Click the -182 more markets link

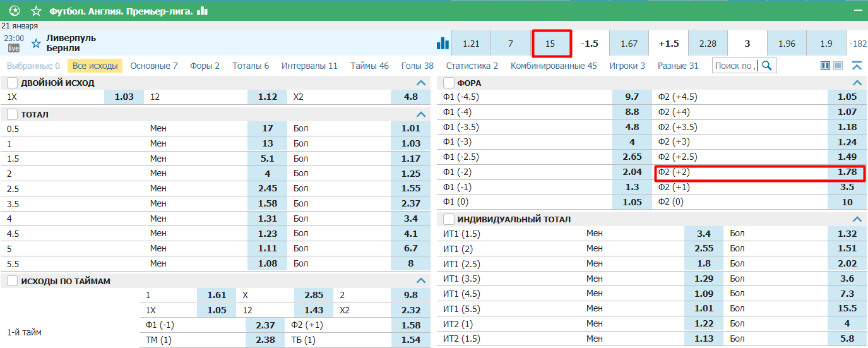[859, 44]
